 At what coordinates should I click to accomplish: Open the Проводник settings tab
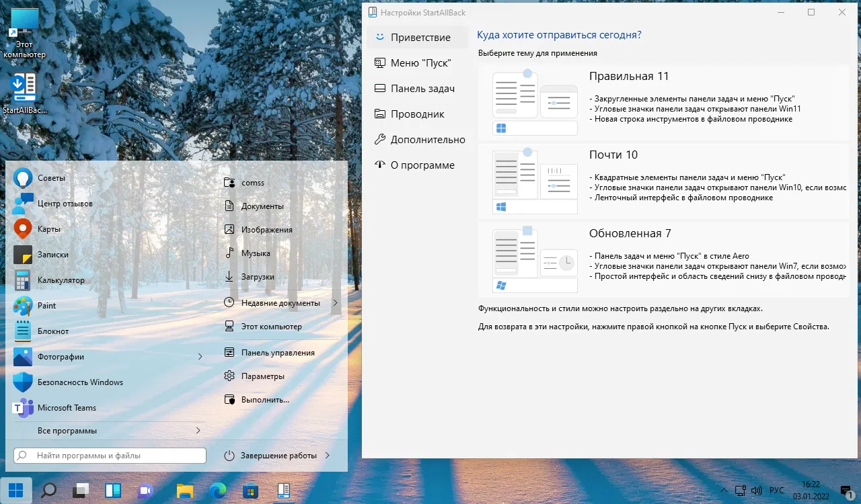[418, 114]
